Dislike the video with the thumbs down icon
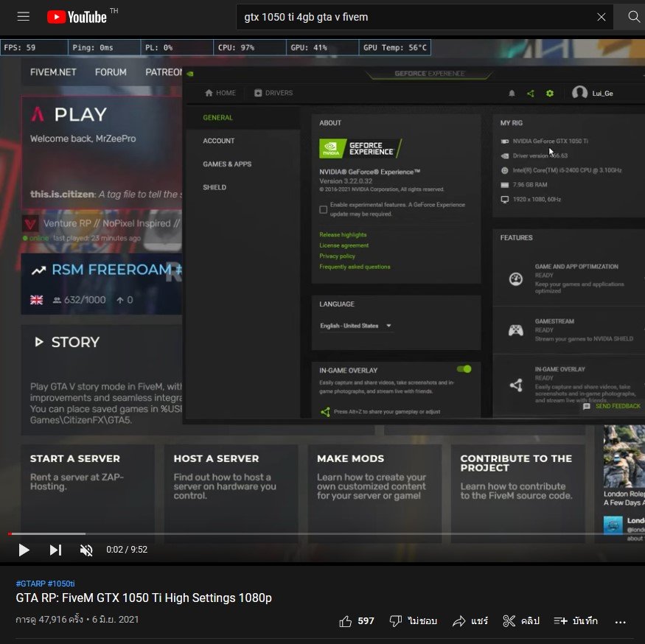Image resolution: width=645 pixels, height=644 pixels. [x=396, y=621]
